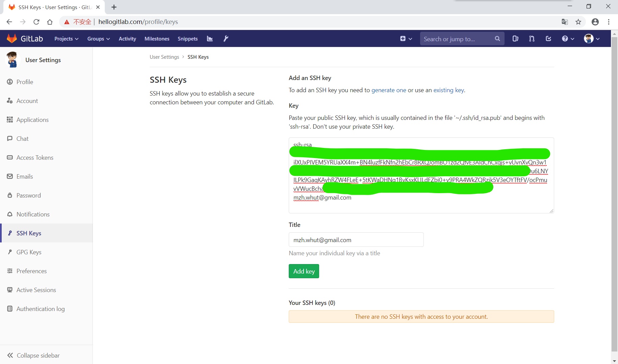This screenshot has height=364, width=618.
Task: Open the Chat settings item
Action: [46, 138]
